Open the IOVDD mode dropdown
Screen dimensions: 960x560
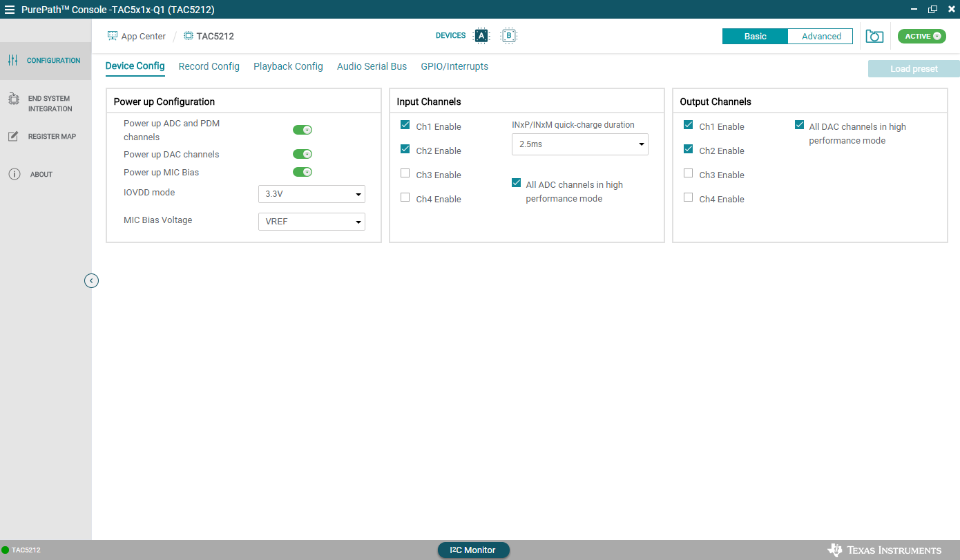[311, 194]
